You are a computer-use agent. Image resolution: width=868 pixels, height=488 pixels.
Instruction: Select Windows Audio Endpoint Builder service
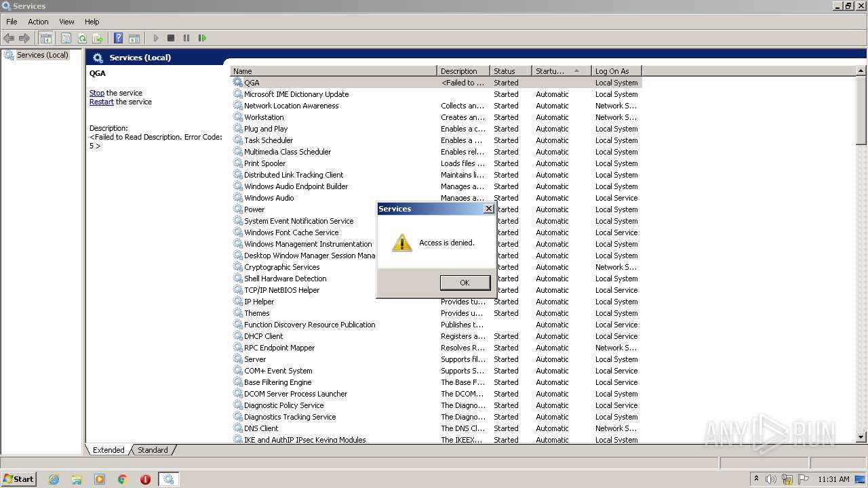pyautogui.click(x=435, y=186)
